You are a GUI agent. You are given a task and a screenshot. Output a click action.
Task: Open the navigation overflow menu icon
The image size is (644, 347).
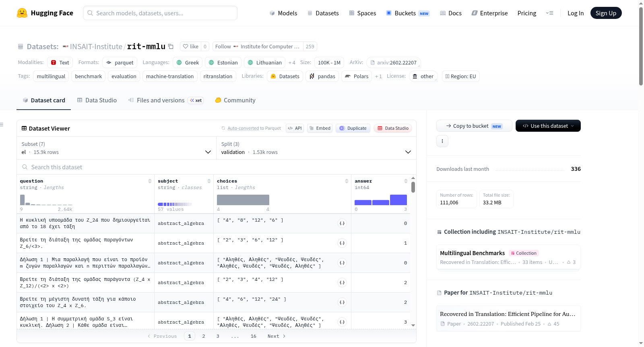[549, 13]
